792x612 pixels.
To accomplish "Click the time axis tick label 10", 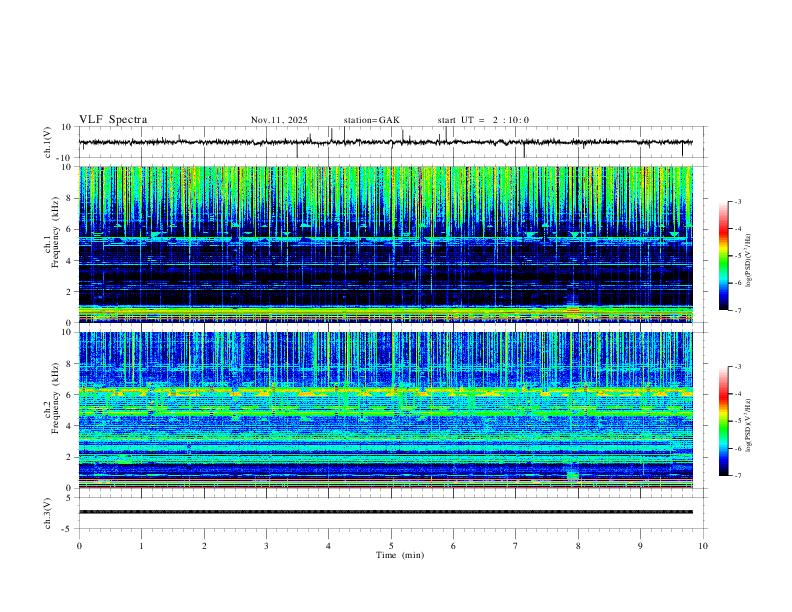I will (703, 546).
